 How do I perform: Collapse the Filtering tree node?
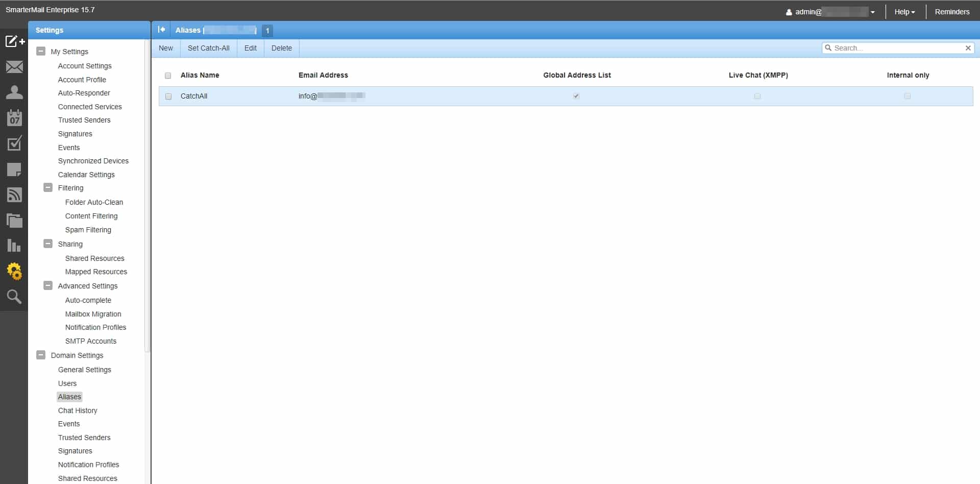[x=48, y=187]
